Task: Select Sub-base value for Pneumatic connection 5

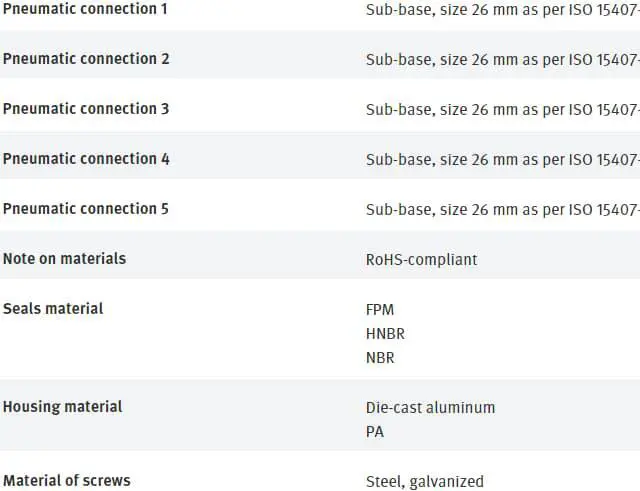Action: click(x=503, y=210)
